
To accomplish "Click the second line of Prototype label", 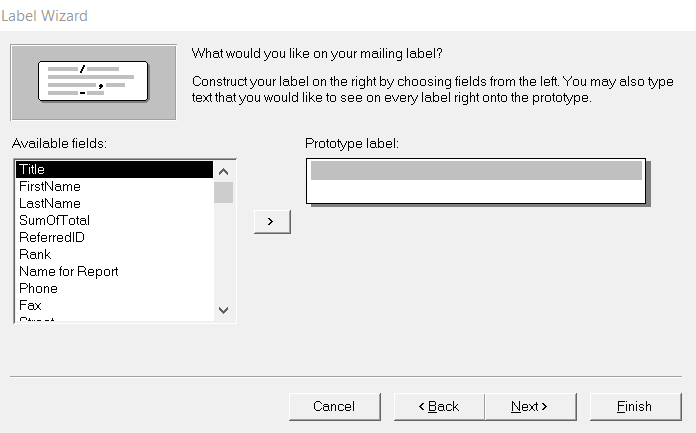I will tap(476, 189).
